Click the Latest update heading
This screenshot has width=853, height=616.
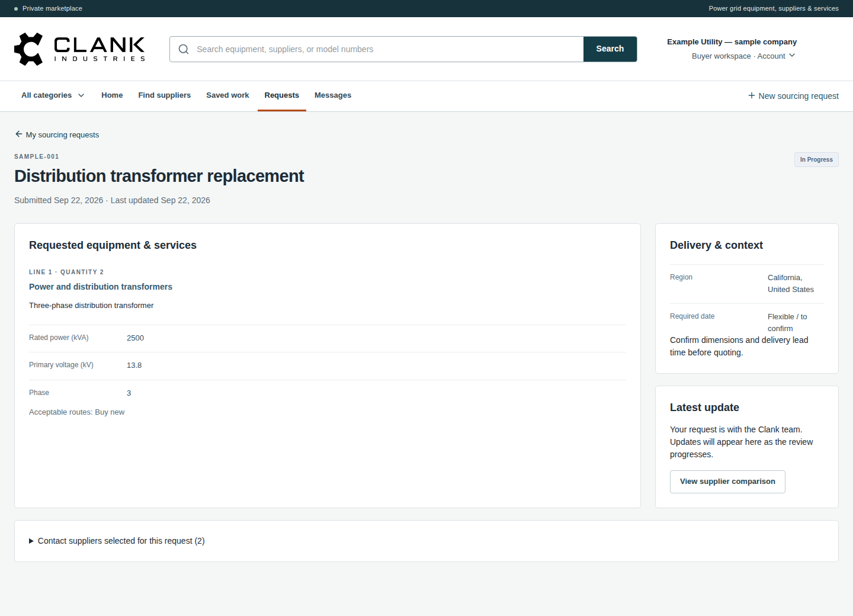click(704, 408)
